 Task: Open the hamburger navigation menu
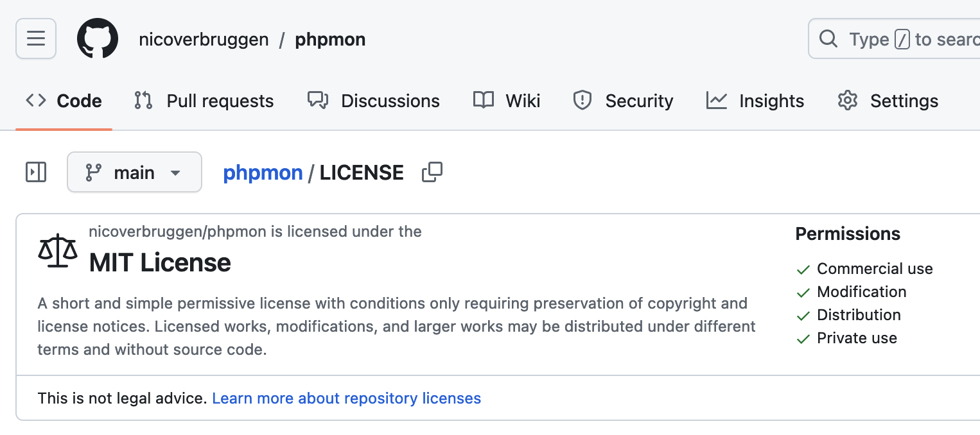[x=36, y=38]
